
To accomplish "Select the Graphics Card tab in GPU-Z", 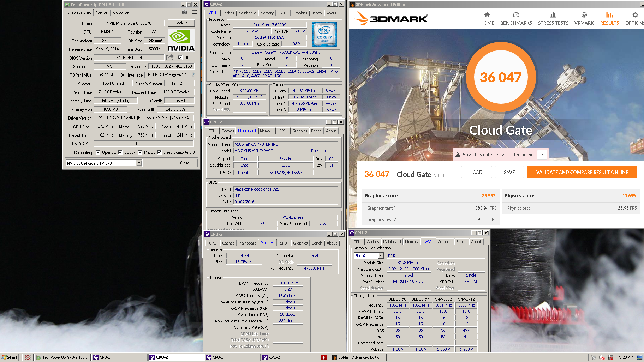I will coord(79,12).
